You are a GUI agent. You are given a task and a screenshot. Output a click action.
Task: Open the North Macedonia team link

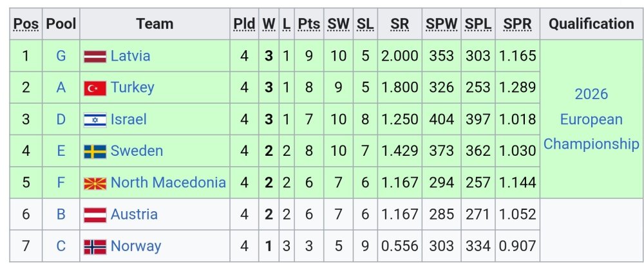coord(168,183)
